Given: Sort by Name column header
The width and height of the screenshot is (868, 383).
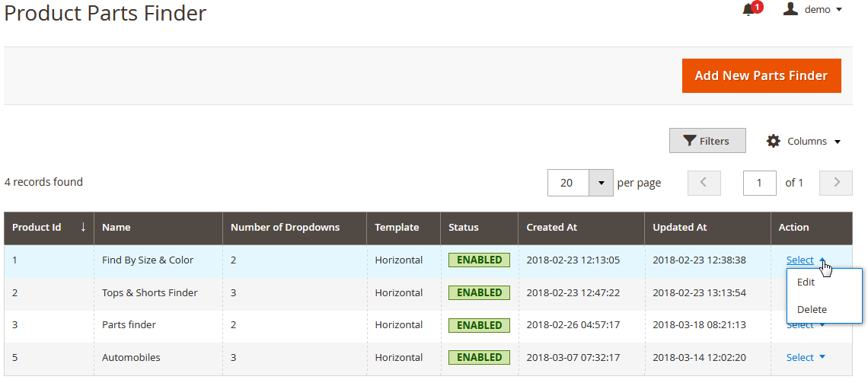Looking at the screenshot, I should (x=116, y=227).
